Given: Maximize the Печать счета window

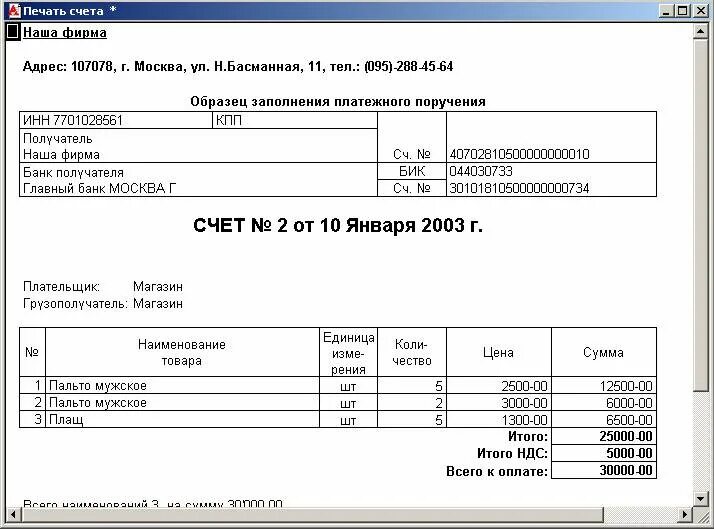Looking at the screenshot, I should tap(683, 11).
